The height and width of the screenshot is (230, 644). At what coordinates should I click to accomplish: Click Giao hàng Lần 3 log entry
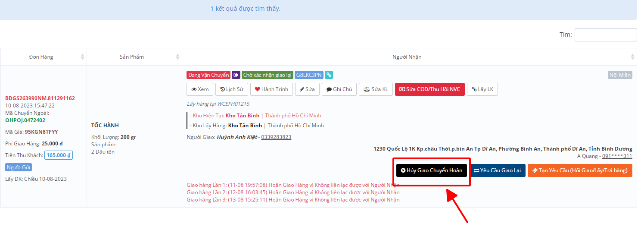pos(293,200)
